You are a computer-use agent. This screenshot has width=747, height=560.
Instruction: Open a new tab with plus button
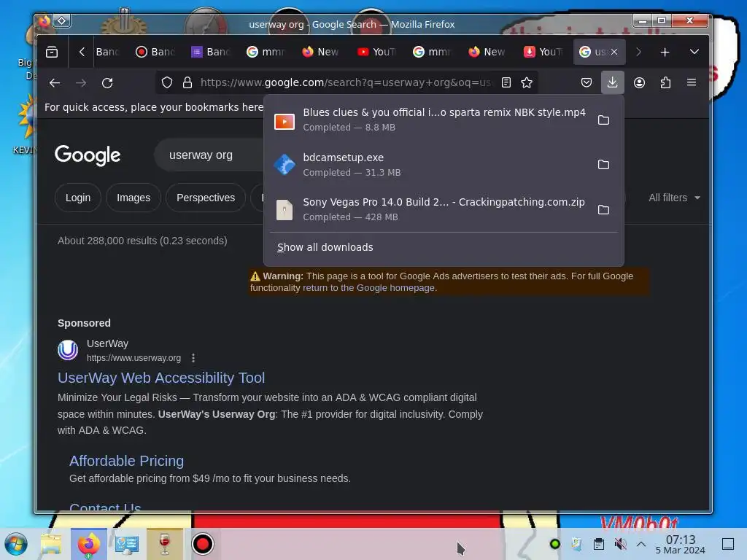tap(665, 52)
